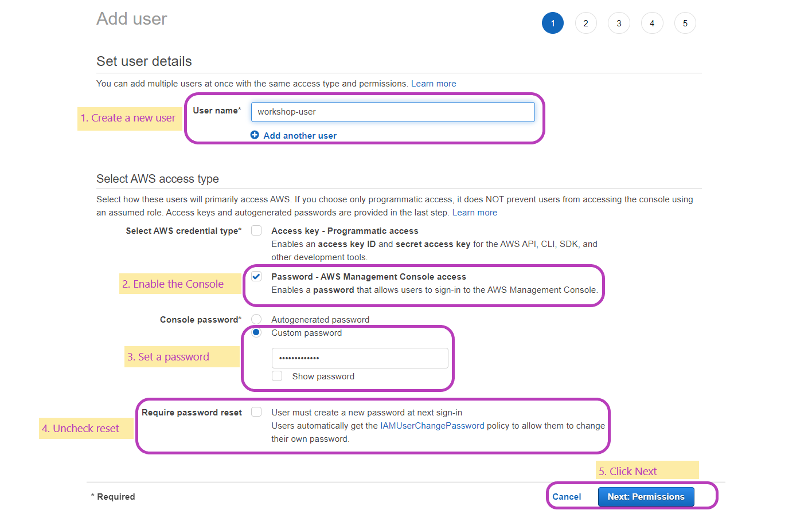Click step 5 in the wizard progress indicator

pos(685,23)
